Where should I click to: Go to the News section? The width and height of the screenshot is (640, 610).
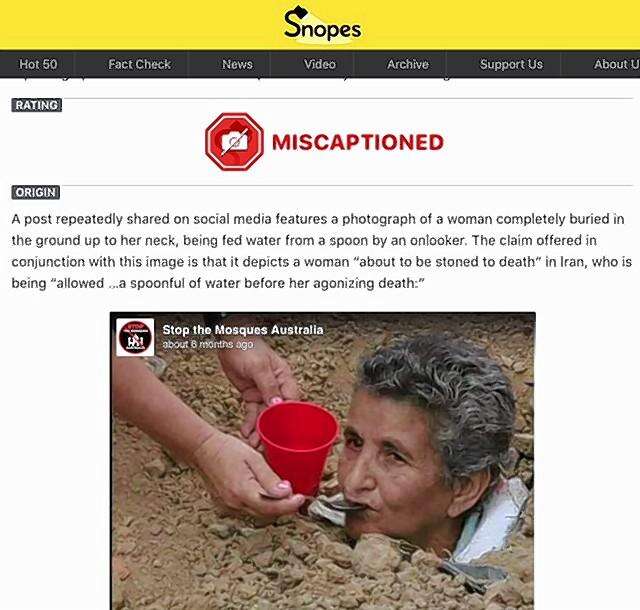pyautogui.click(x=237, y=64)
